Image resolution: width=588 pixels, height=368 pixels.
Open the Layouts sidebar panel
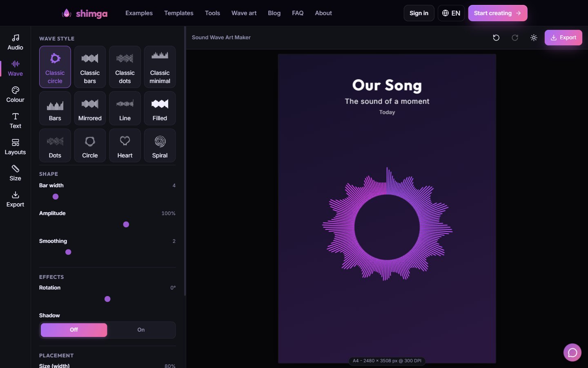pos(15,147)
